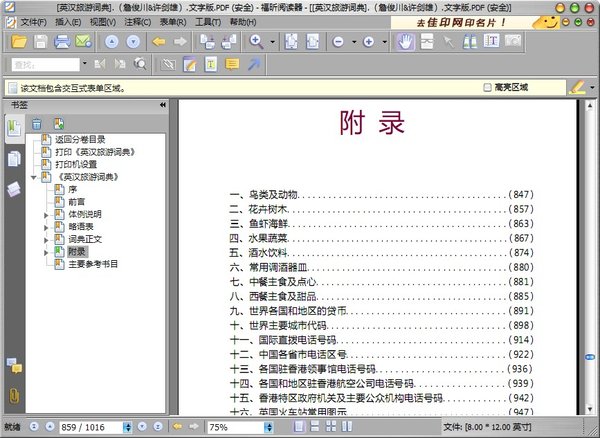Open the pages thumbnail panel icon
Viewport: 600px width, 438px height.
[x=14, y=159]
